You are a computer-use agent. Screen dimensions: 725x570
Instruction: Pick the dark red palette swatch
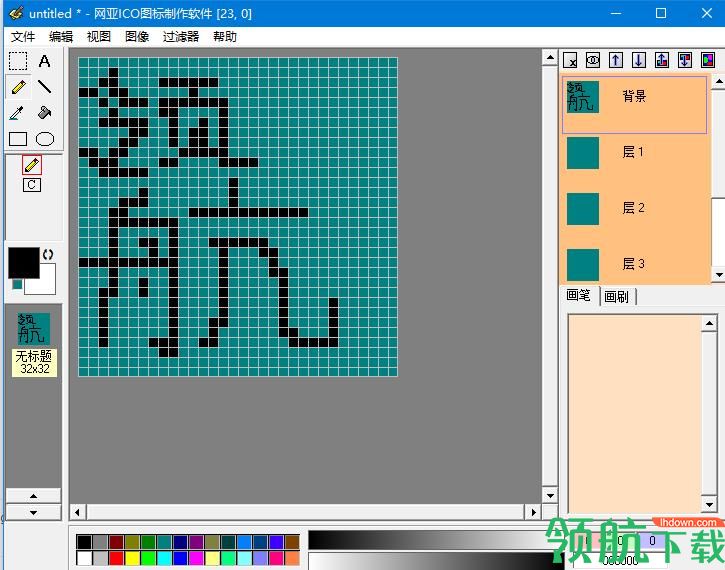click(116, 542)
